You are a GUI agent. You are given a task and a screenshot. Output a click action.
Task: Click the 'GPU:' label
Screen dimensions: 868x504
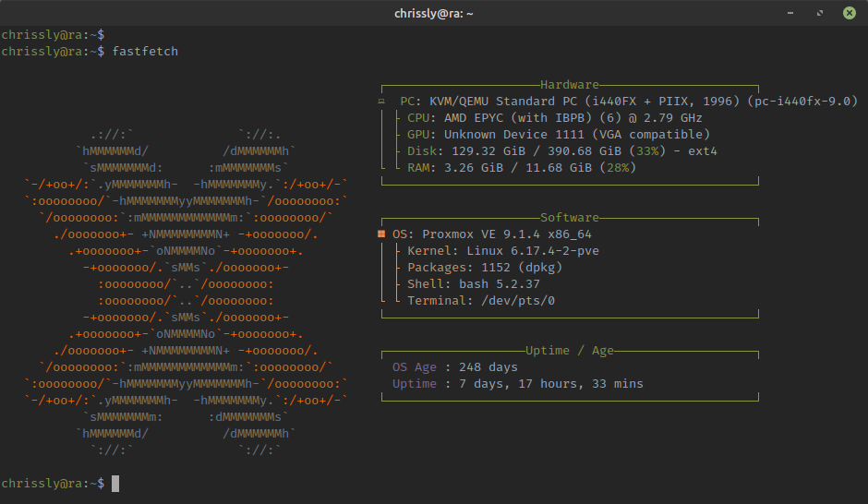pos(422,135)
